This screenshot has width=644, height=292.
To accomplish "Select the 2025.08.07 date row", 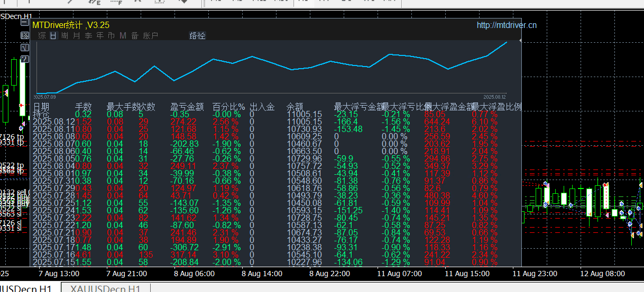I will (x=53, y=144).
